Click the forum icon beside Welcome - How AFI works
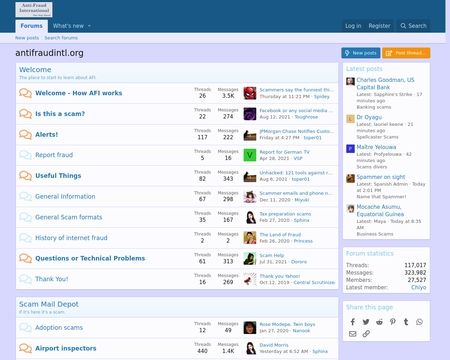The height and width of the screenshot is (360, 450). pyautogui.click(x=25, y=93)
